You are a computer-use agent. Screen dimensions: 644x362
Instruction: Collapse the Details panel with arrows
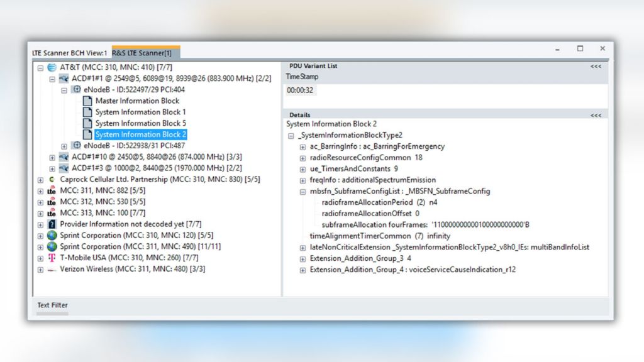coord(596,115)
